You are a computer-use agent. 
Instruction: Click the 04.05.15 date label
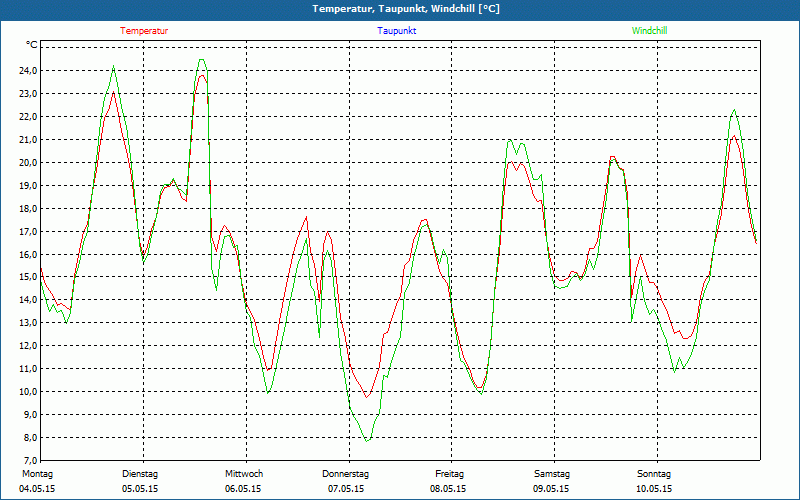tap(37, 489)
